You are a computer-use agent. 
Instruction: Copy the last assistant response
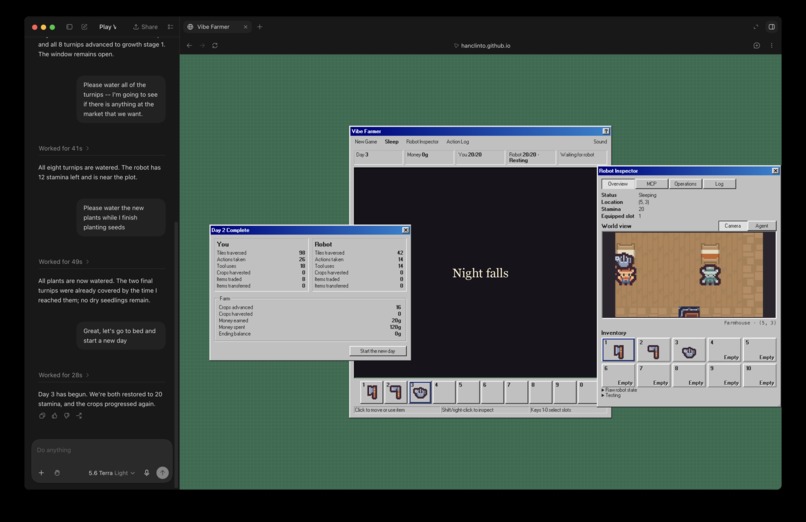coord(42,416)
